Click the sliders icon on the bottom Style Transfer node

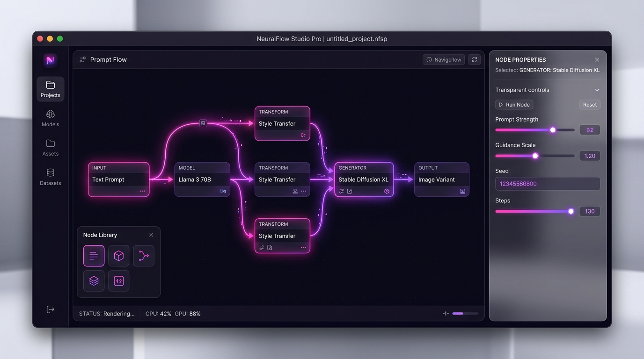coord(262,248)
